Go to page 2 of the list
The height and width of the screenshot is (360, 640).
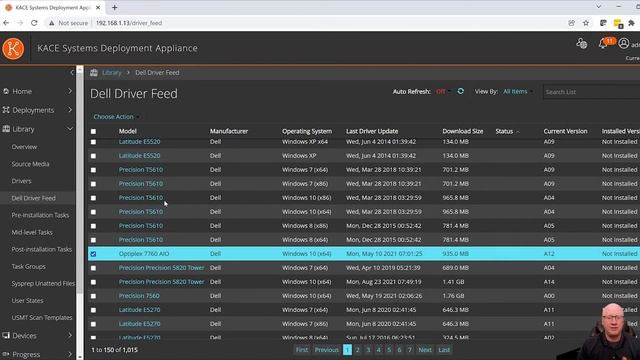(358, 350)
